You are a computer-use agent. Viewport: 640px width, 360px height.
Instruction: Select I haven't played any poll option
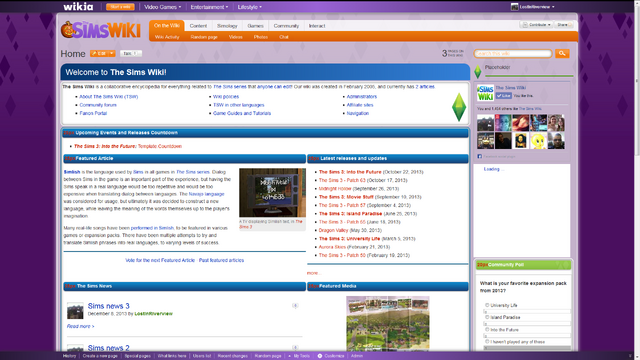pyautogui.click(x=487, y=342)
